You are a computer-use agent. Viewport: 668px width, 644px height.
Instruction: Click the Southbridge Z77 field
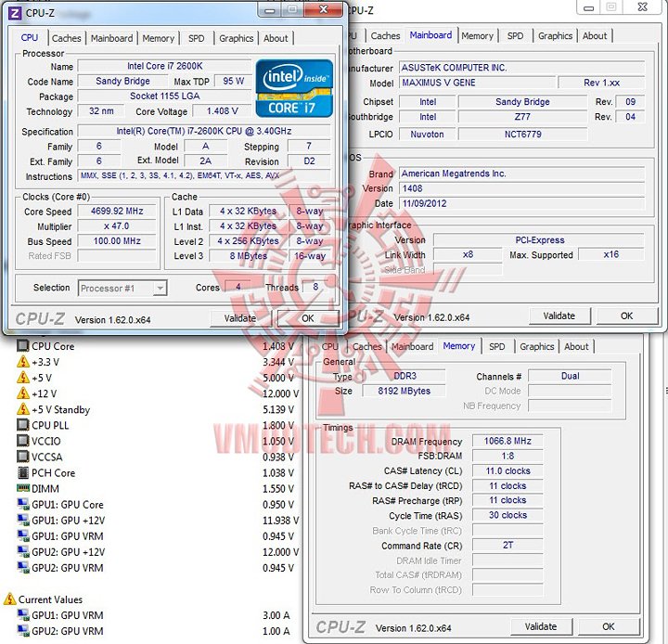tap(522, 117)
